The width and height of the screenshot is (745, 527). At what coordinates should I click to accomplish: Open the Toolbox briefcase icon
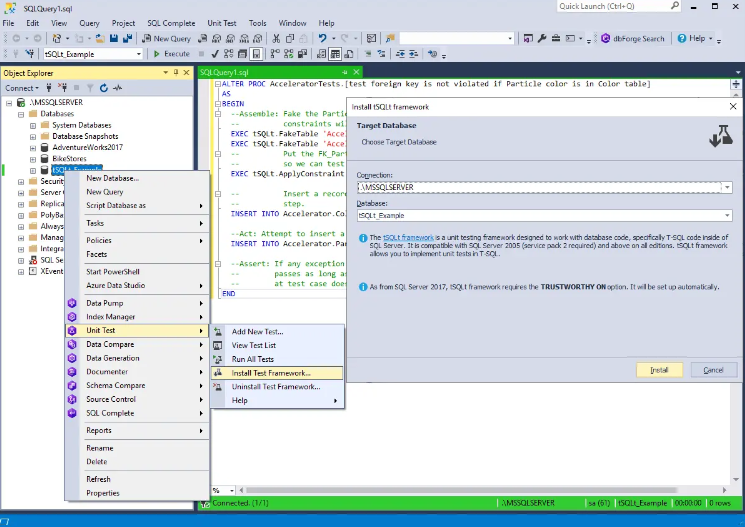pyautogui.click(x=556, y=38)
